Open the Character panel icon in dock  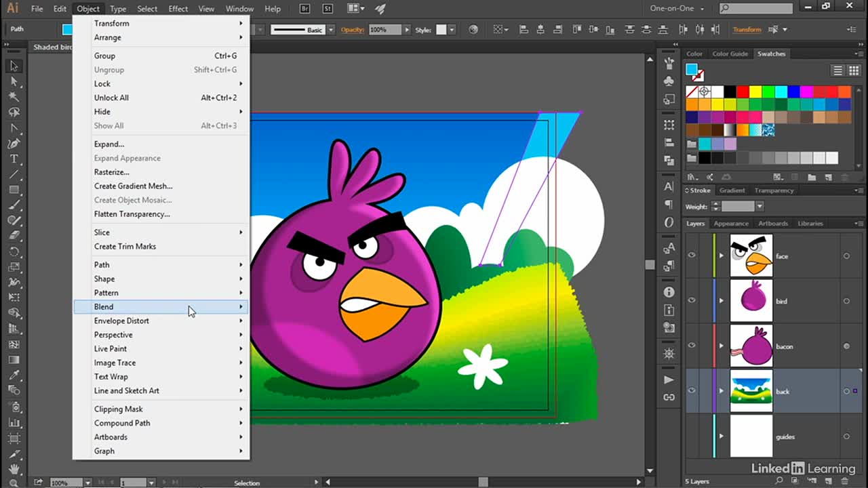(x=669, y=186)
